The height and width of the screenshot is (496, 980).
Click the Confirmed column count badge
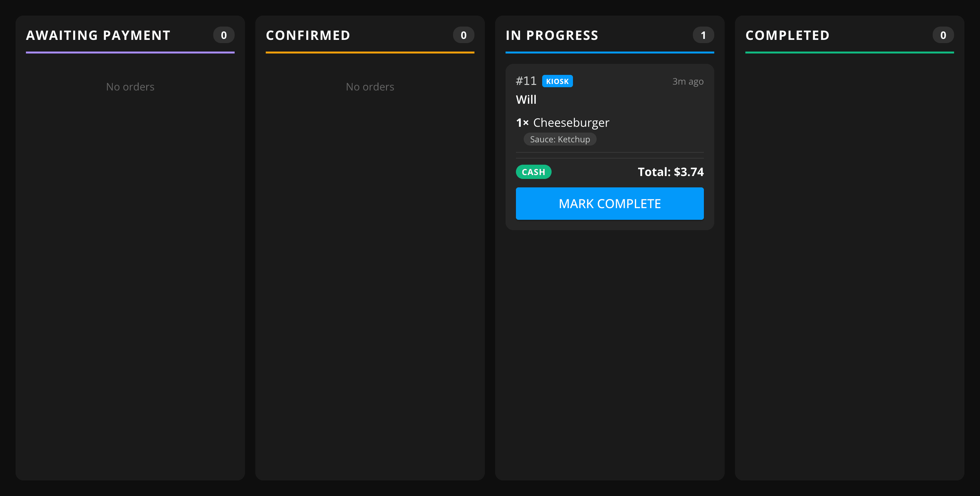(x=463, y=35)
